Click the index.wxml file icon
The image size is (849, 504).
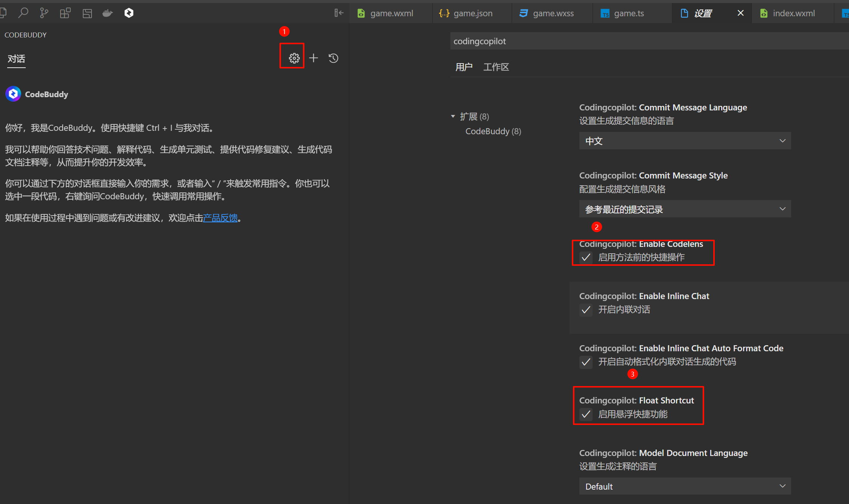[x=764, y=13]
